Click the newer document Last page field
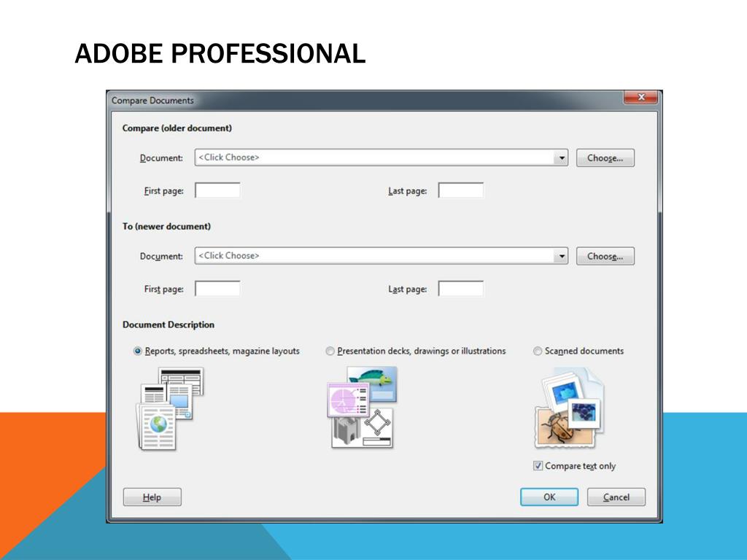 pyautogui.click(x=461, y=289)
